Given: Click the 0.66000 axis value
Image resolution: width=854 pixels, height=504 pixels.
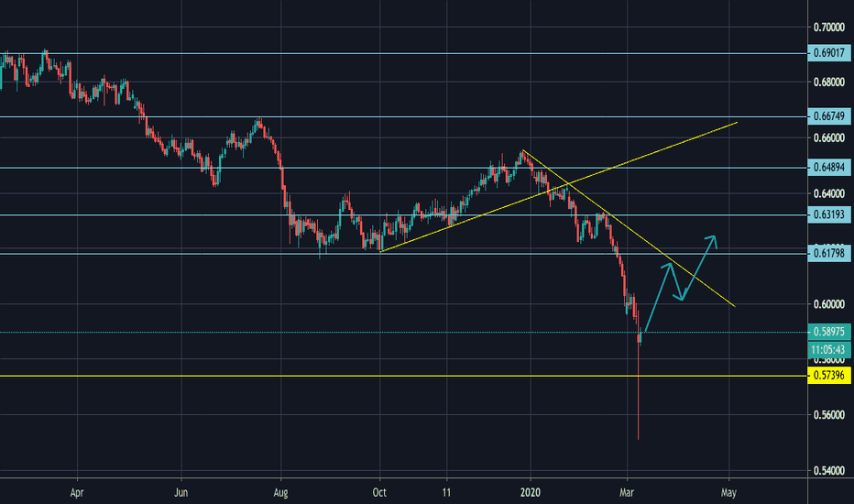Looking at the screenshot, I should 829,137.
